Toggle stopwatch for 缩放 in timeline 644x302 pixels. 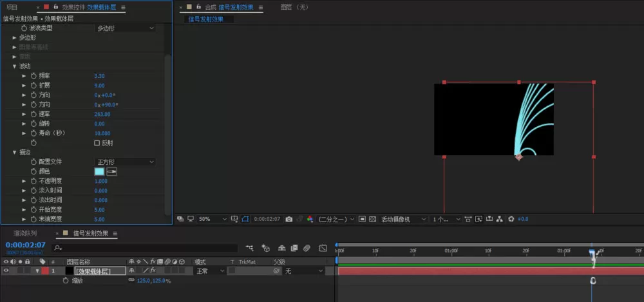pyautogui.click(x=66, y=281)
